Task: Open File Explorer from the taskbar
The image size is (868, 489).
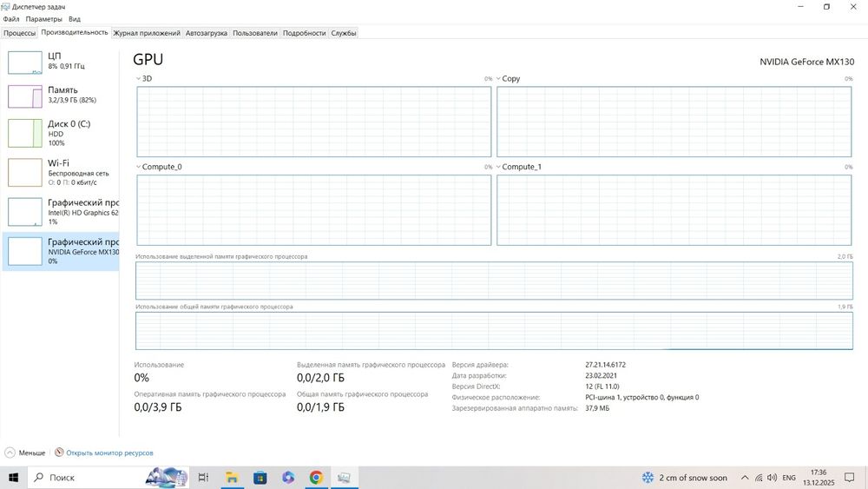Action: (232, 478)
